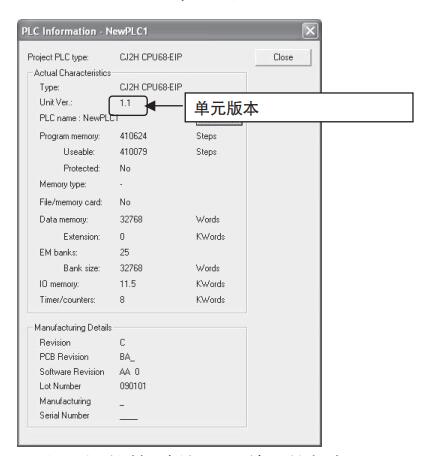Click the Close button

coord(283,57)
